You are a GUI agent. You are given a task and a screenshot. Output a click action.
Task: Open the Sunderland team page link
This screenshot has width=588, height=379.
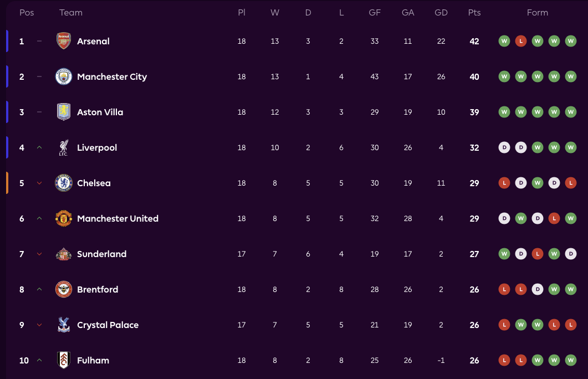[101, 254]
